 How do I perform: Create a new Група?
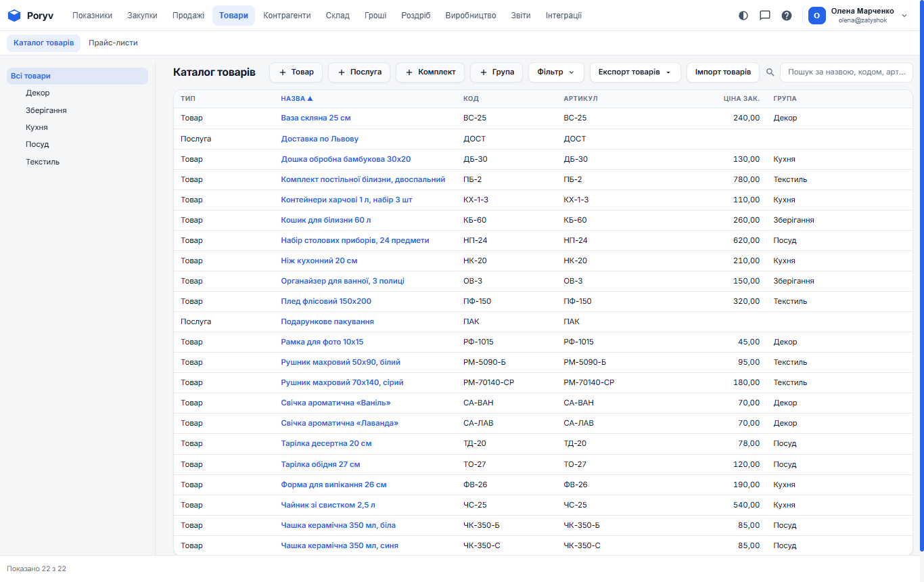coord(496,72)
